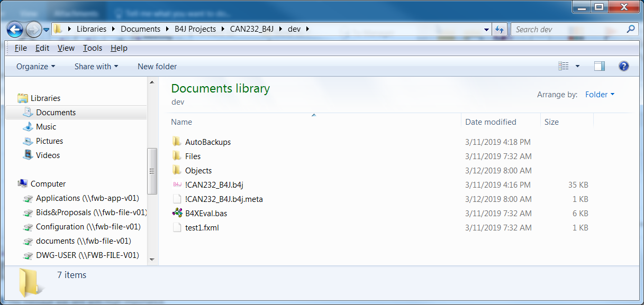Select the Computer icon in navigation pane
Image resolution: width=644 pixels, height=305 pixels.
click(x=23, y=184)
